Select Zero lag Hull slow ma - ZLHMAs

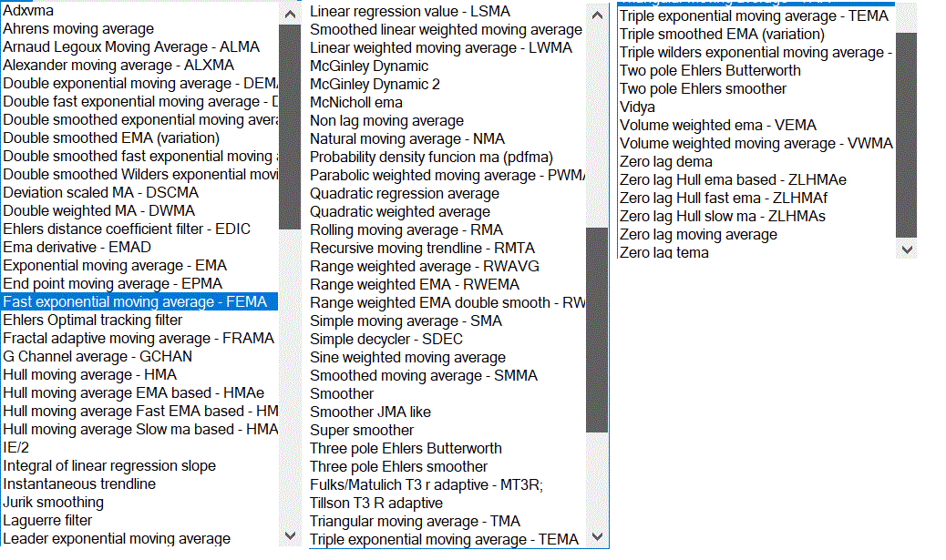(x=722, y=216)
